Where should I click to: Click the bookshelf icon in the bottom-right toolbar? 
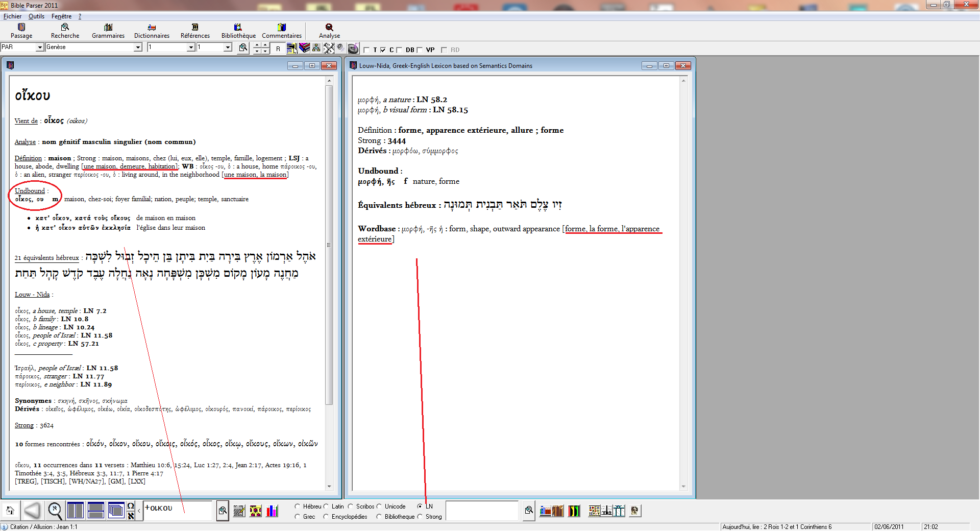[x=546, y=511]
